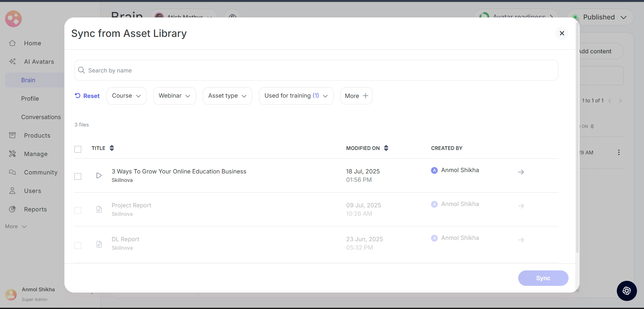Open the help widget in bottom-right corner

pyautogui.click(x=627, y=291)
